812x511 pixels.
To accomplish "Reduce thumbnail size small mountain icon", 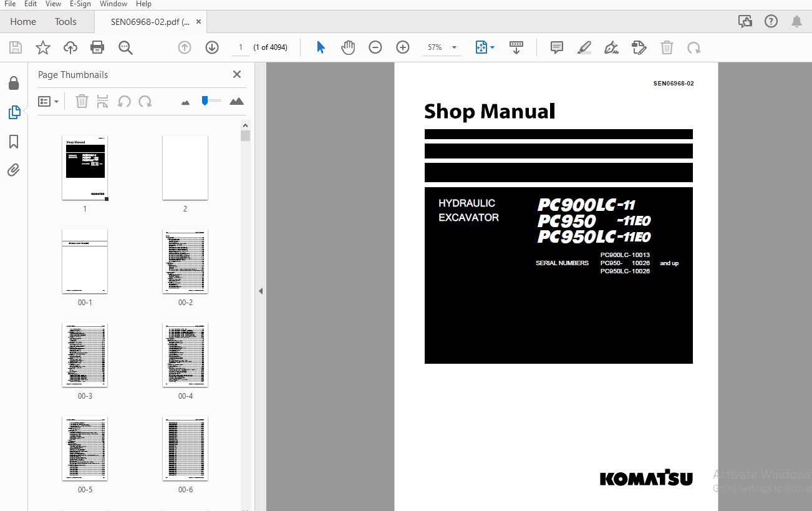I will coord(185,102).
